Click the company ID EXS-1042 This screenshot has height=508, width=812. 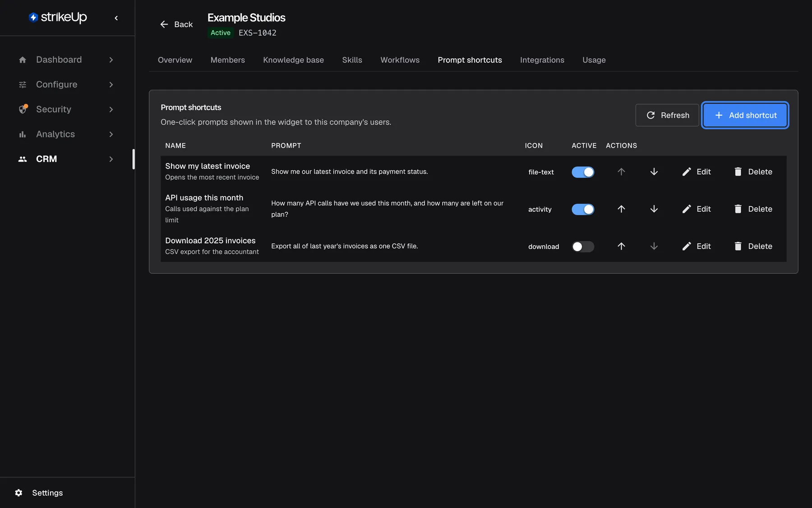(258, 33)
